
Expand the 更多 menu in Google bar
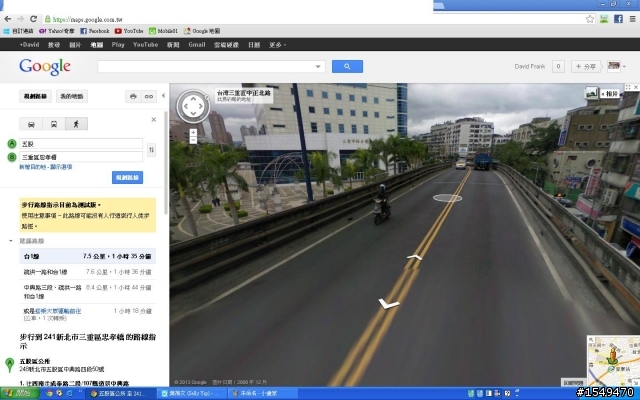point(277,44)
